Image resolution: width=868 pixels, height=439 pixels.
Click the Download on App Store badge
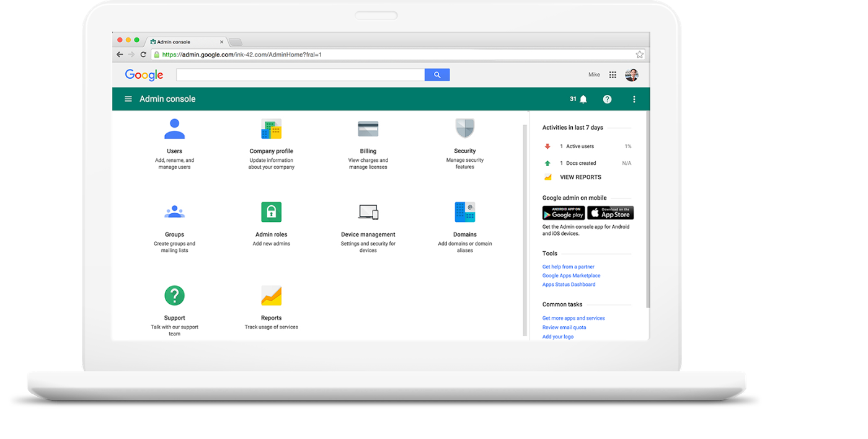coord(610,213)
